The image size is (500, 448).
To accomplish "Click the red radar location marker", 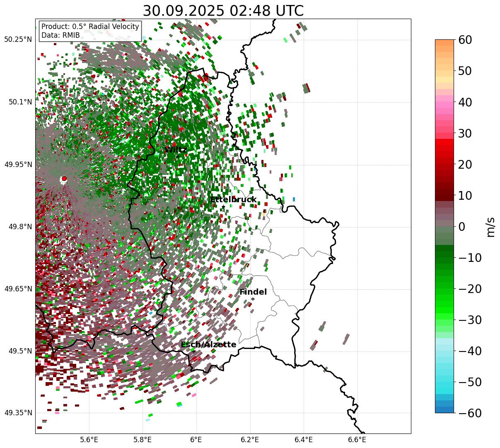I will [64, 179].
